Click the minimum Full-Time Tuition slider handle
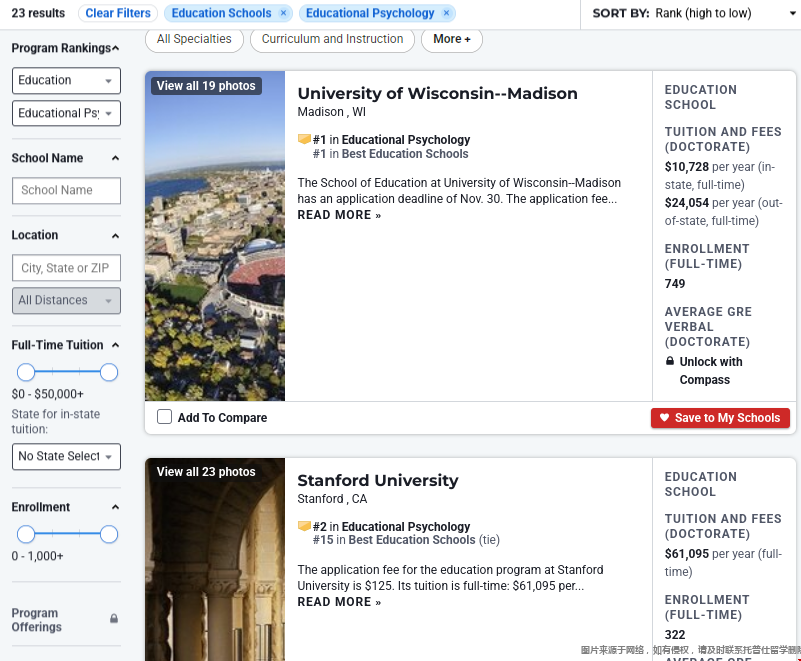This screenshot has width=801, height=661. [x=26, y=372]
